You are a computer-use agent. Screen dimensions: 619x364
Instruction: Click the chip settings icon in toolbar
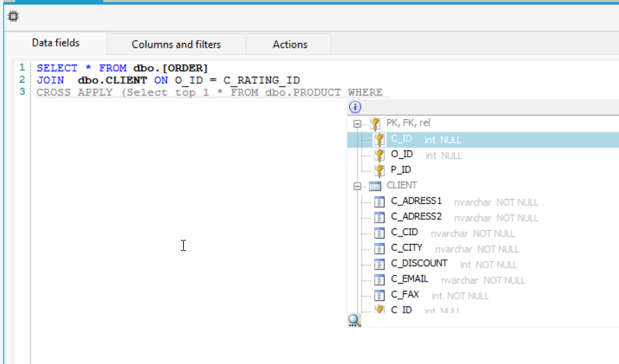point(13,17)
